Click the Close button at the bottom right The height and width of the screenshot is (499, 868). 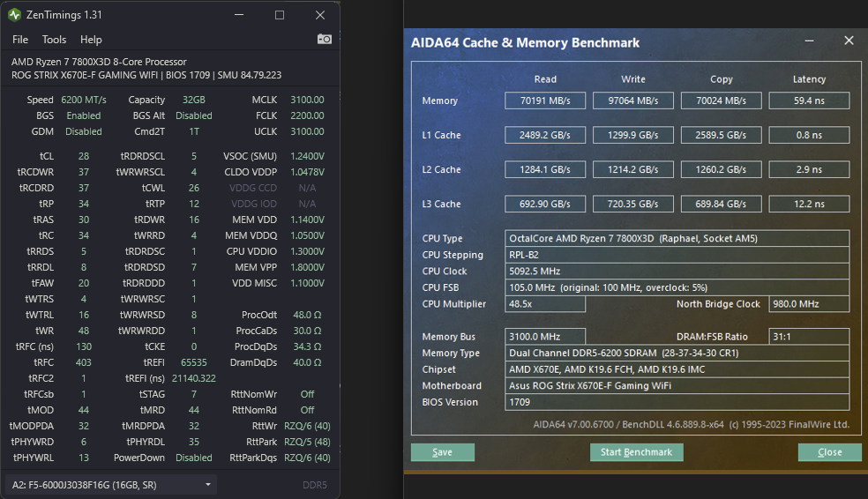point(829,452)
